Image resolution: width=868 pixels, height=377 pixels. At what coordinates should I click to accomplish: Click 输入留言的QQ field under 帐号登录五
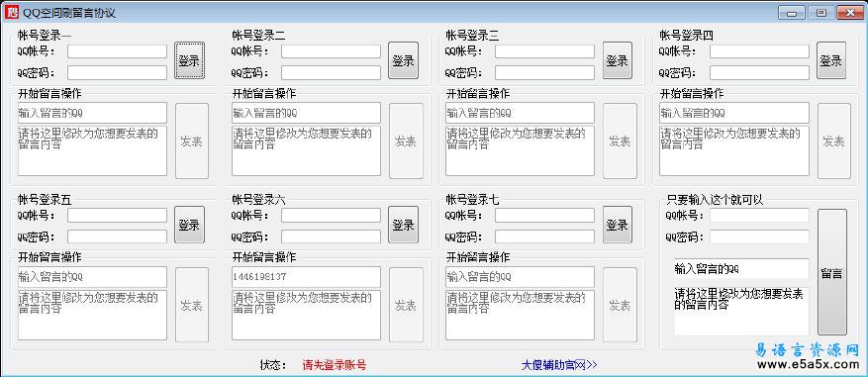tap(92, 277)
